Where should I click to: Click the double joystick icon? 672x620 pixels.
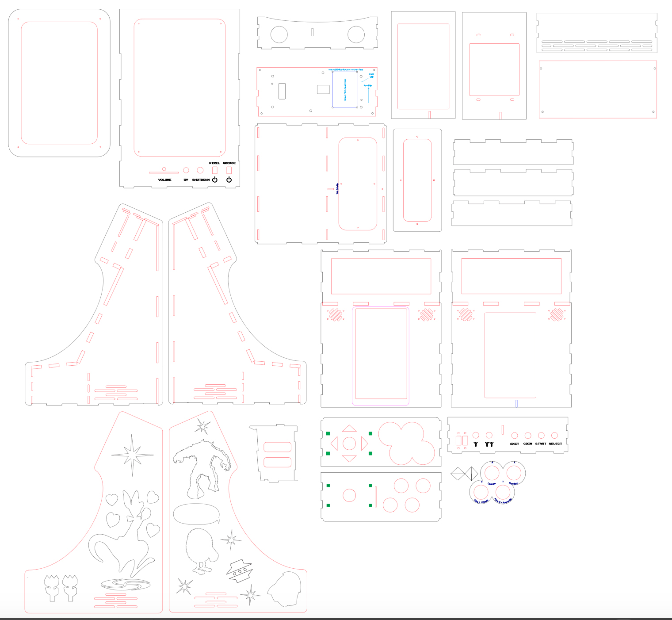pyautogui.click(x=489, y=444)
